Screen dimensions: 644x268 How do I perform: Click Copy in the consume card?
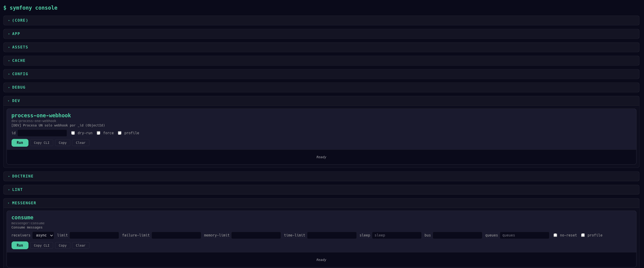point(63,245)
